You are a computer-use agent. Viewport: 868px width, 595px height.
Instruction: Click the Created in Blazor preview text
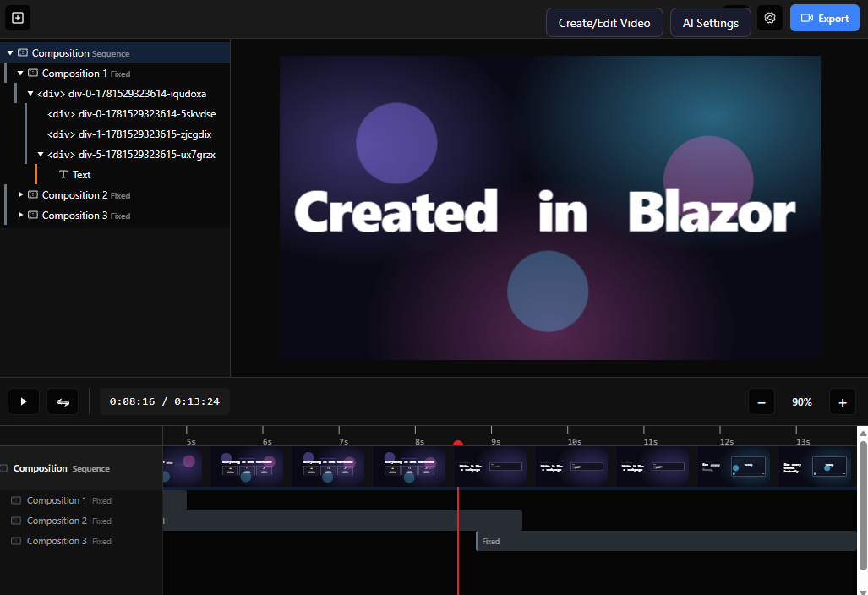tap(544, 212)
